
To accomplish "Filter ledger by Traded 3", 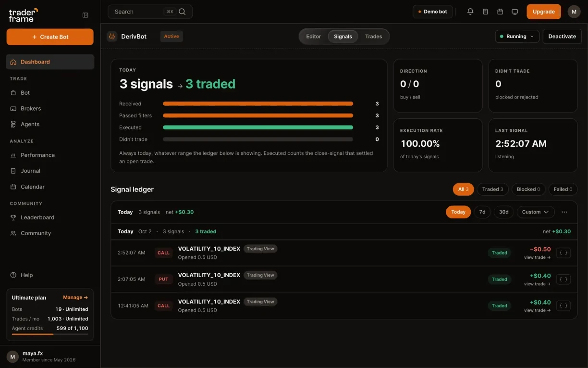I will [x=493, y=190].
